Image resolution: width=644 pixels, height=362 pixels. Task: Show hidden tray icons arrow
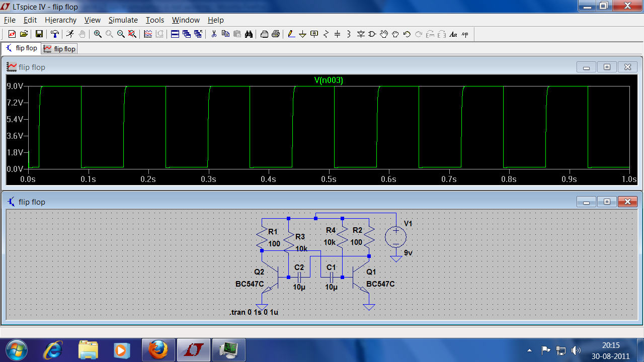(x=529, y=350)
